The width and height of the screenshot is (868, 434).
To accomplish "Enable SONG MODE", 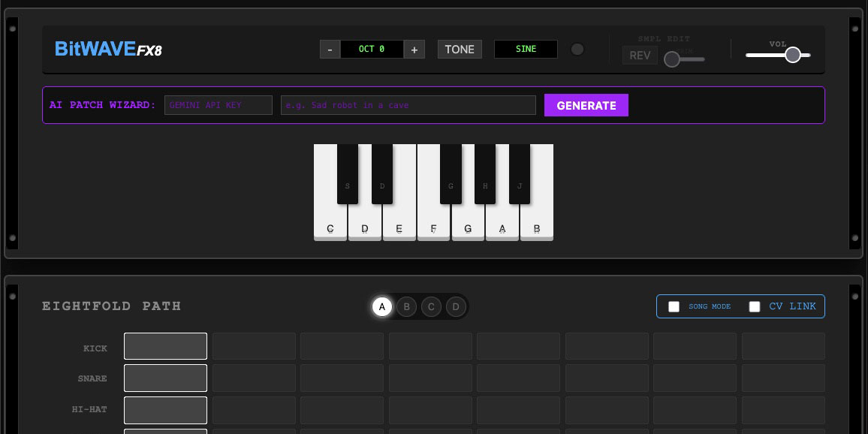I will click(x=674, y=306).
